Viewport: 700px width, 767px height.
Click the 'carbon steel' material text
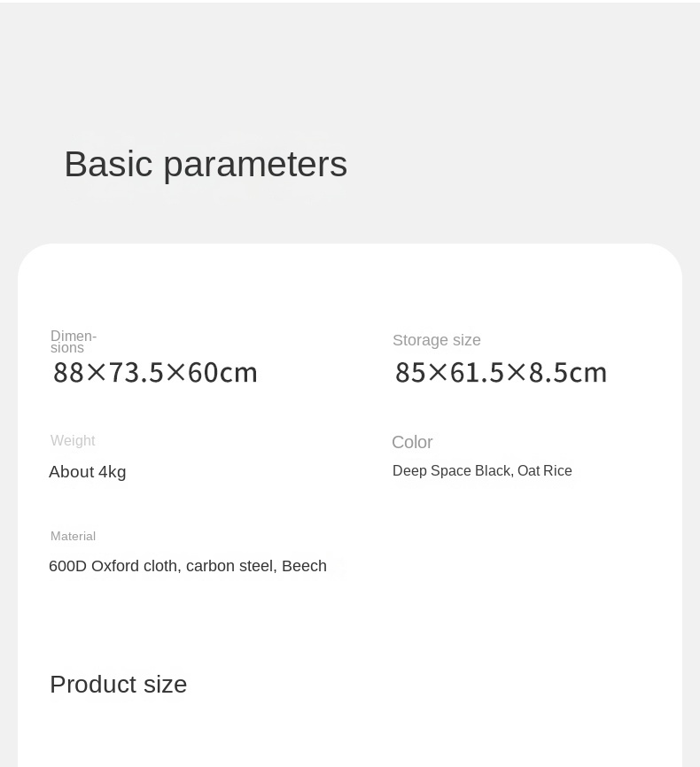[x=230, y=566]
